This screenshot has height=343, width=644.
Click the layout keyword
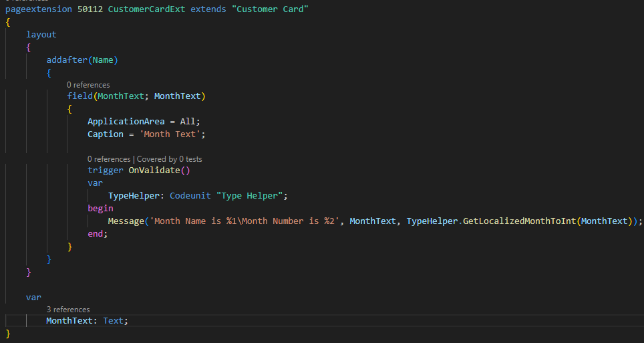pos(41,34)
